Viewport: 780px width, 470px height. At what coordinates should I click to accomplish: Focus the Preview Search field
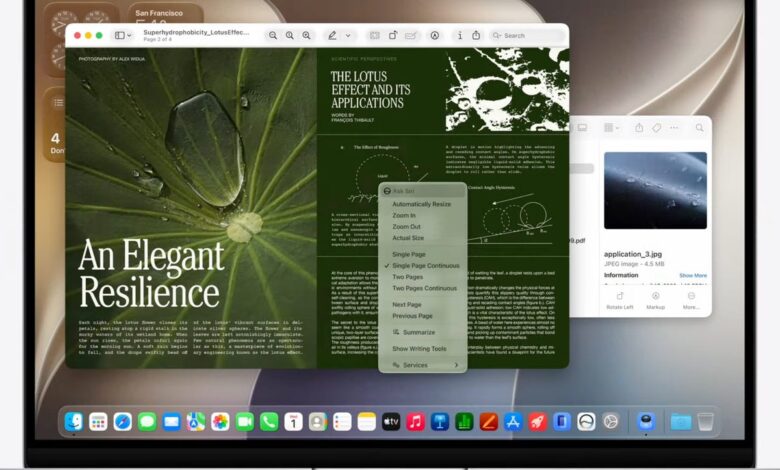point(526,35)
